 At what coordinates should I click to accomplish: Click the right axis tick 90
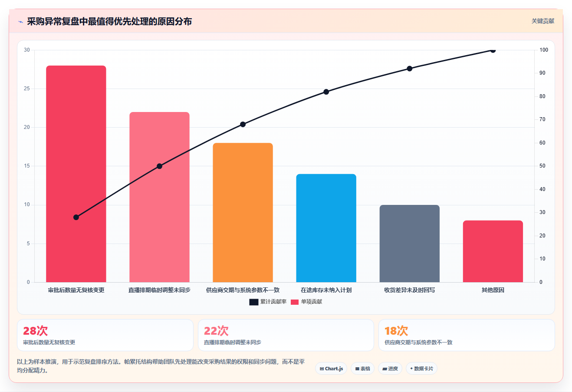542,73
